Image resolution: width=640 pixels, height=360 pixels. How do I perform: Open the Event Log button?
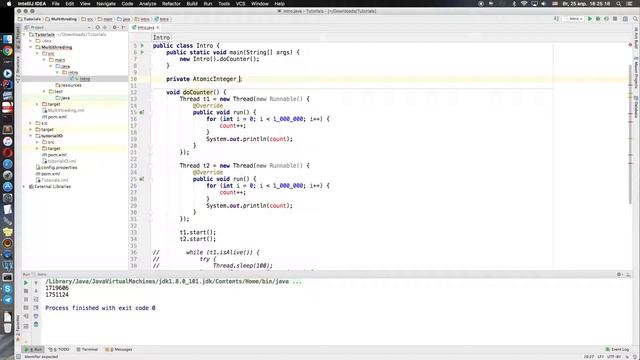618,349
